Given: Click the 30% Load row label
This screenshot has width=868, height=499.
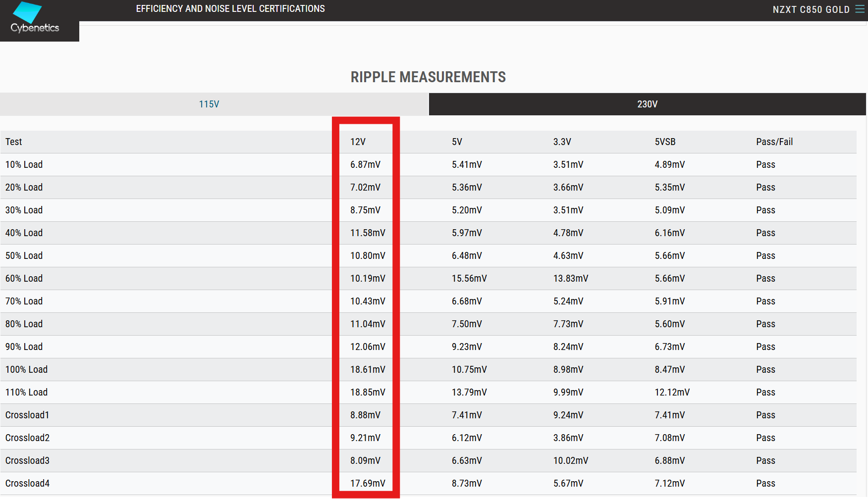Looking at the screenshot, I should [x=24, y=210].
